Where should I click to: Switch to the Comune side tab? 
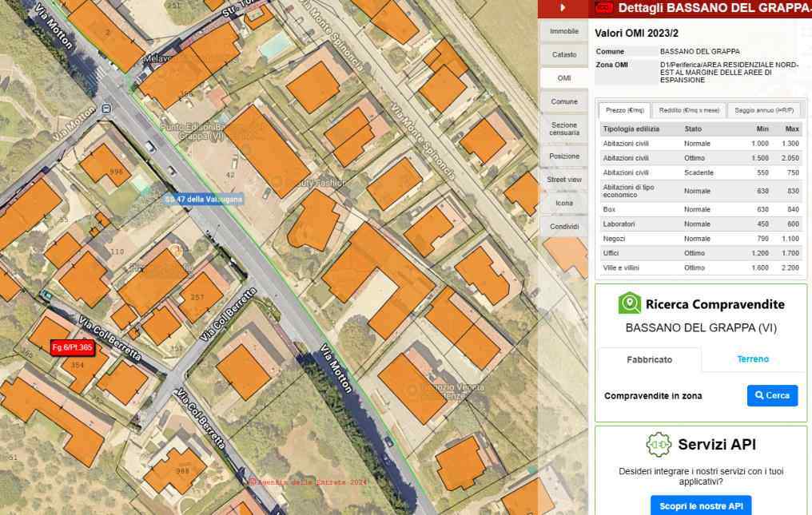564,101
